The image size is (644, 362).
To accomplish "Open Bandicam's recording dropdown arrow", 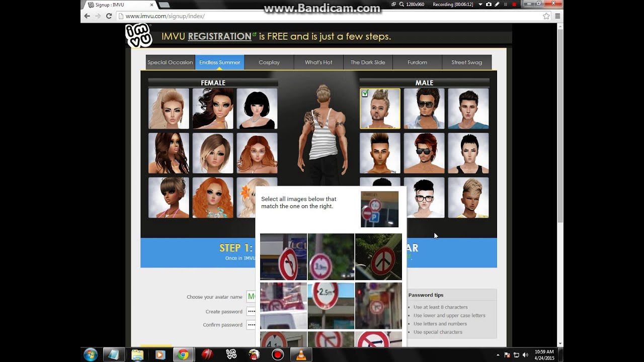I will click(480, 4).
